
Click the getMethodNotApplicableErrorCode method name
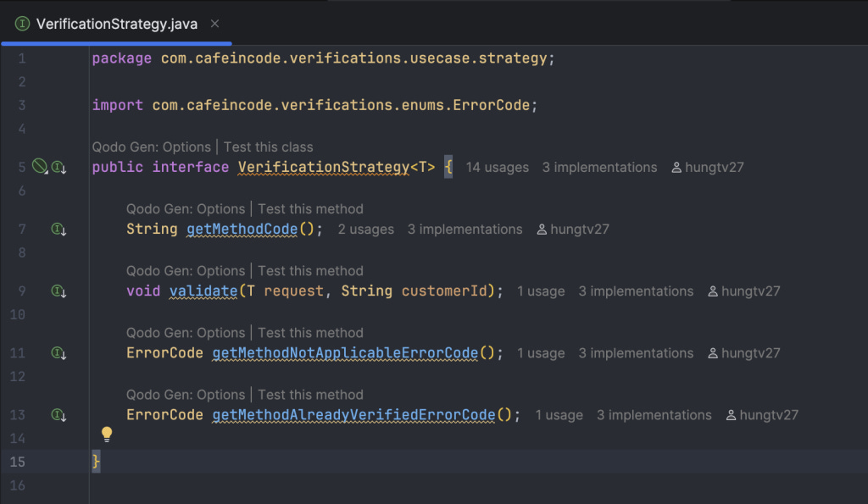click(346, 353)
